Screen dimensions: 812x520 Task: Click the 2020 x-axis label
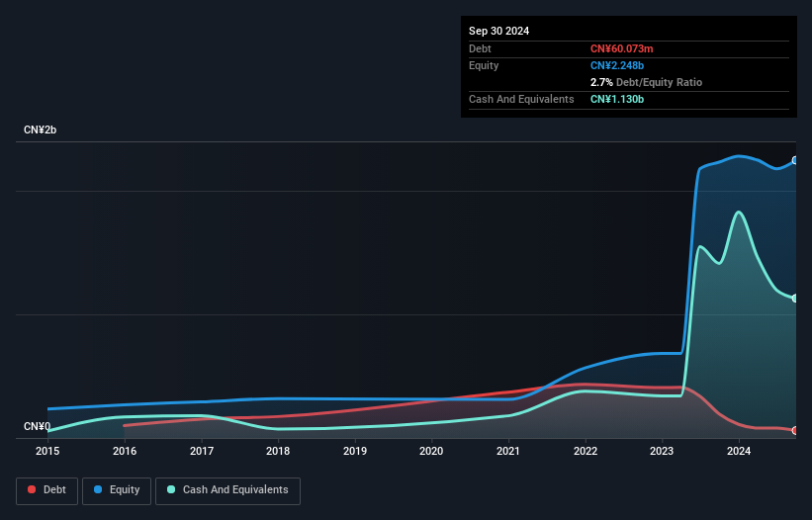click(431, 451)
